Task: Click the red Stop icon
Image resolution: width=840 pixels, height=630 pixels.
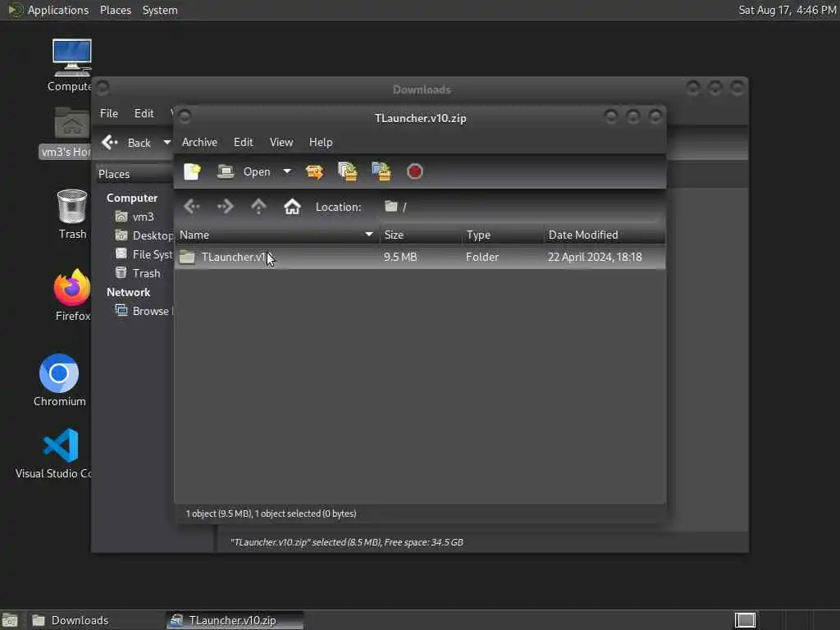Action: tap(414, 171)
